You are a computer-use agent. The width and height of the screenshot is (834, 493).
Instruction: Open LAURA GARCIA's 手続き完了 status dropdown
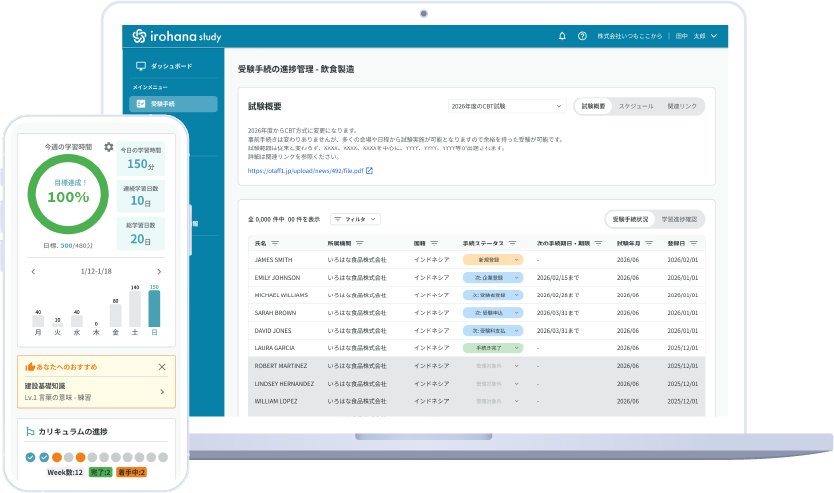tap(493, 348)
